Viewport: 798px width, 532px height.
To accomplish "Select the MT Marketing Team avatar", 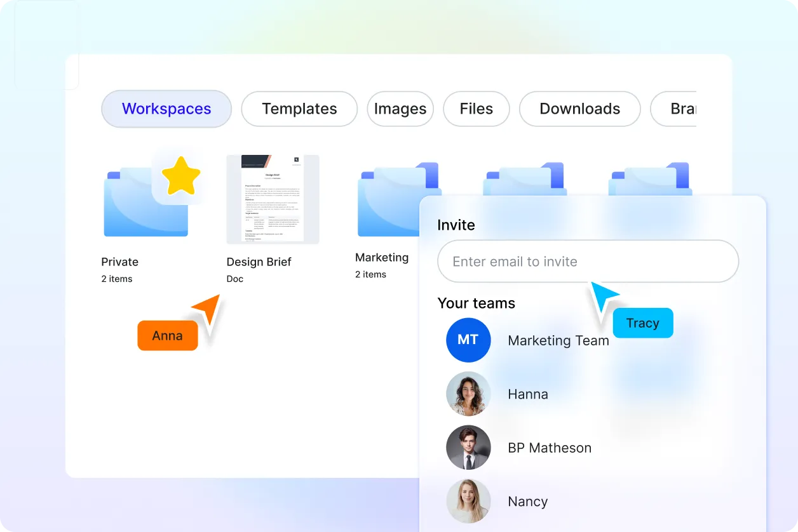I will [468, 340].
